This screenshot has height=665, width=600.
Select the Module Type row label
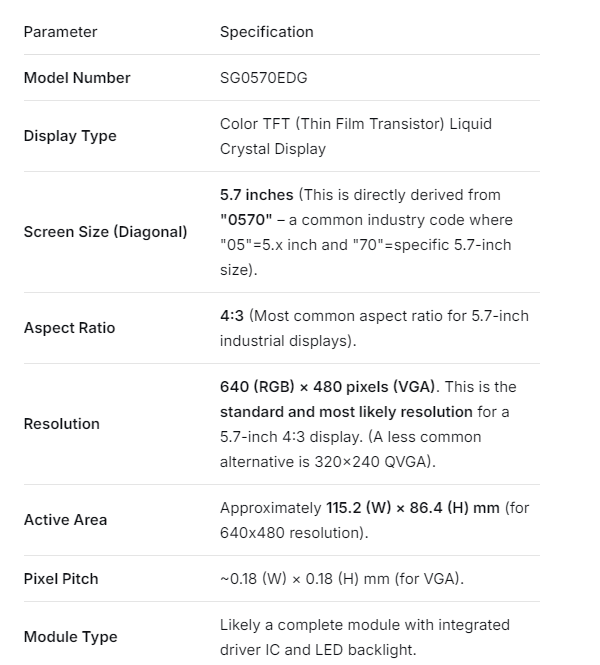coord(70,637)
